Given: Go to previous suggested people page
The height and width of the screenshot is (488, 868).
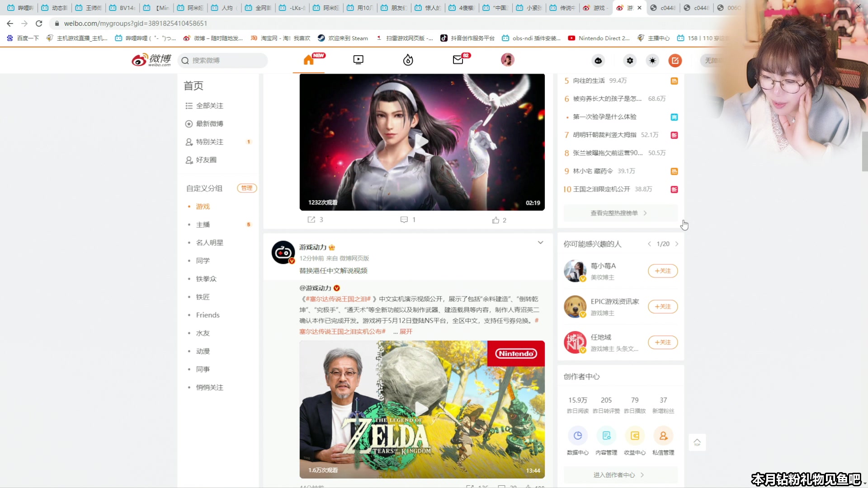Looking at the screenshot, I should (x=650, y=244).
